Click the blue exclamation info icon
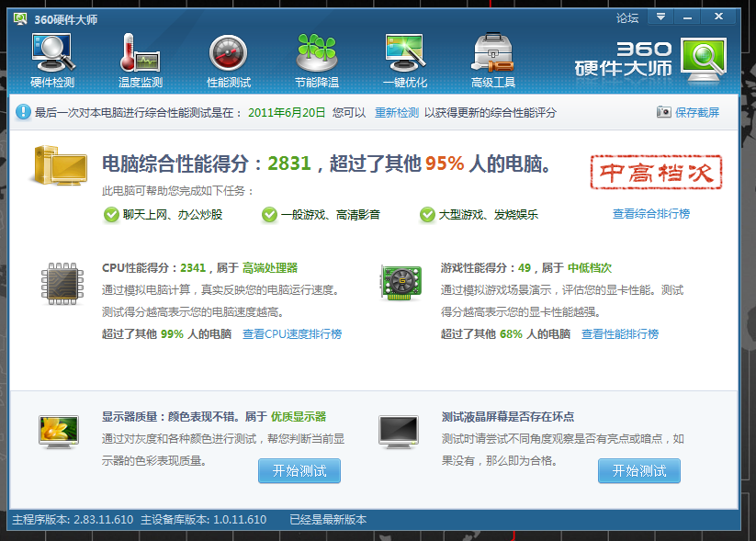The height and width of the screenshot is (541, 756). click(23, 112)
